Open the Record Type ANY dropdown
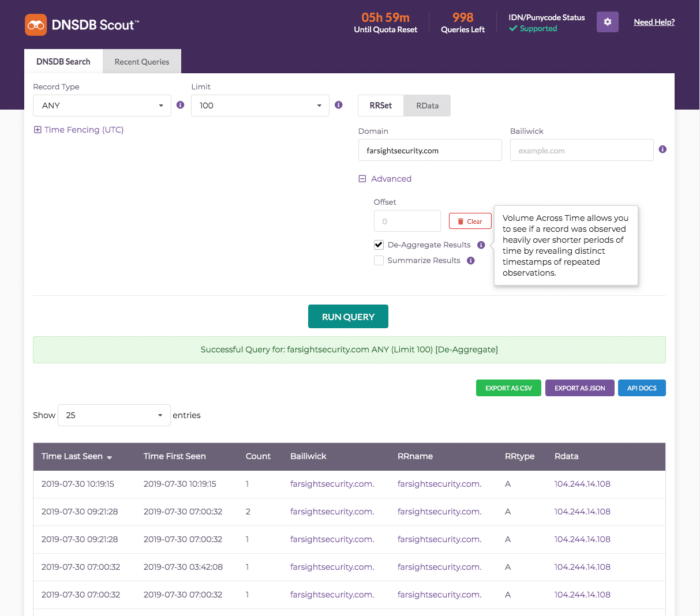 (102, 106)
